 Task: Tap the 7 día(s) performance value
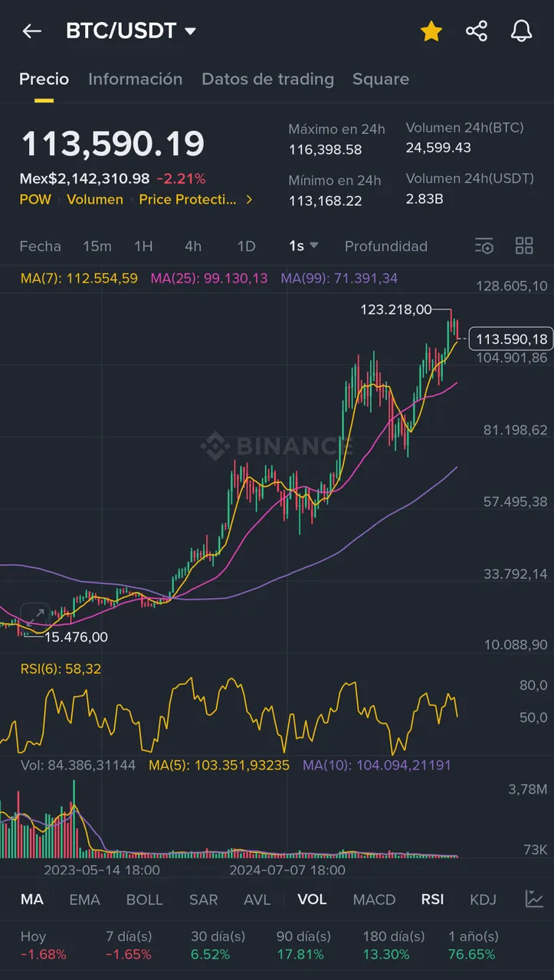(129, 955)
